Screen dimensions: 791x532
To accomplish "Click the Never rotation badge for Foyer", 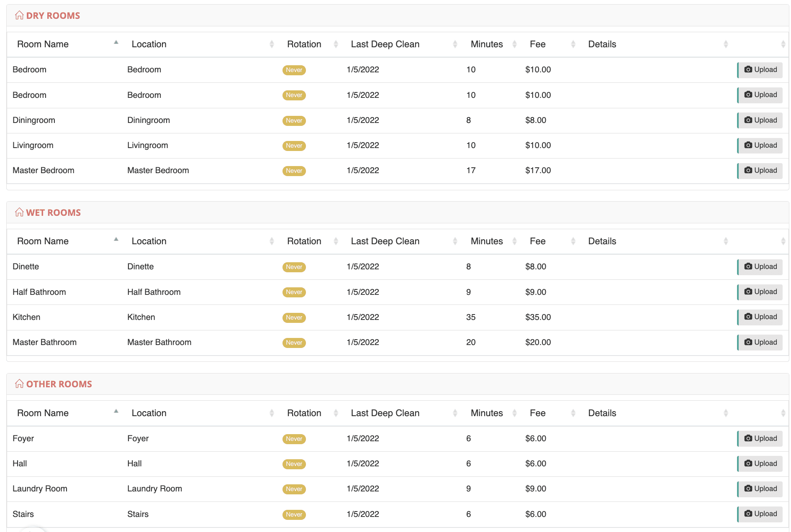I will tap(294, 439).
